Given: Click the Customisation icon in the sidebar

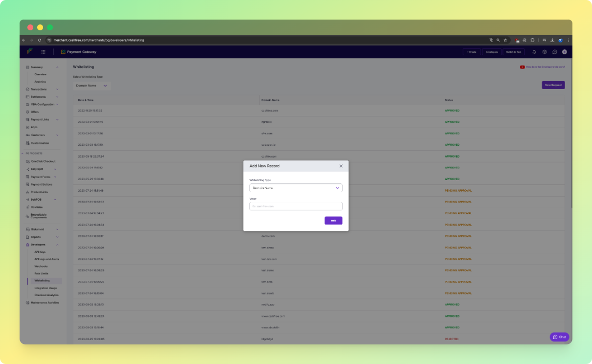Looking at the screenshot, I should (27, 143).
